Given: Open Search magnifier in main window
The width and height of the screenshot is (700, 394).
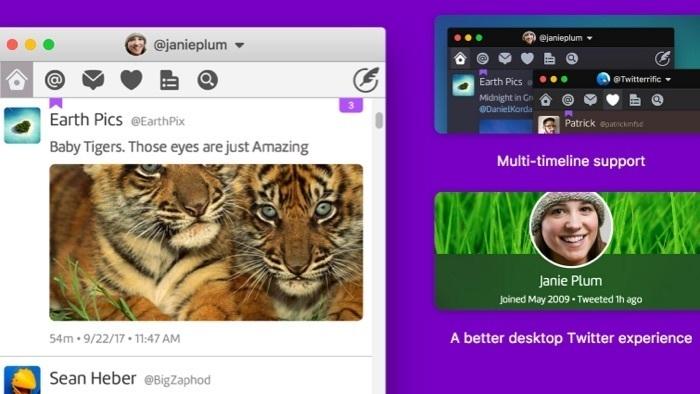Looking at the screenshot, I should click(208, 80).
